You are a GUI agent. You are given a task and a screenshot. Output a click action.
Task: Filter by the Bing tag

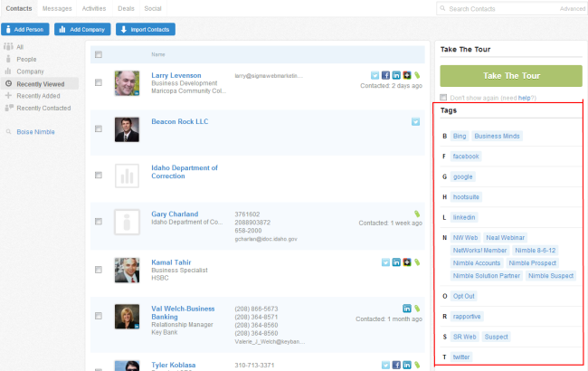460,136
